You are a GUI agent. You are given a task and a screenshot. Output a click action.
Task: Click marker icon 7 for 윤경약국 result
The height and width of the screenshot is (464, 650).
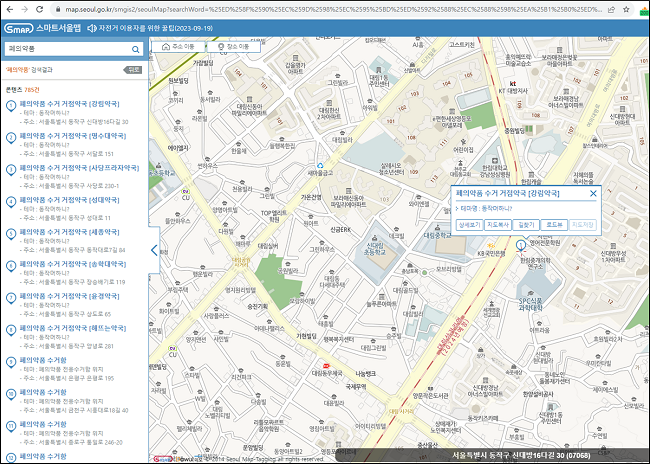[11, 298]
